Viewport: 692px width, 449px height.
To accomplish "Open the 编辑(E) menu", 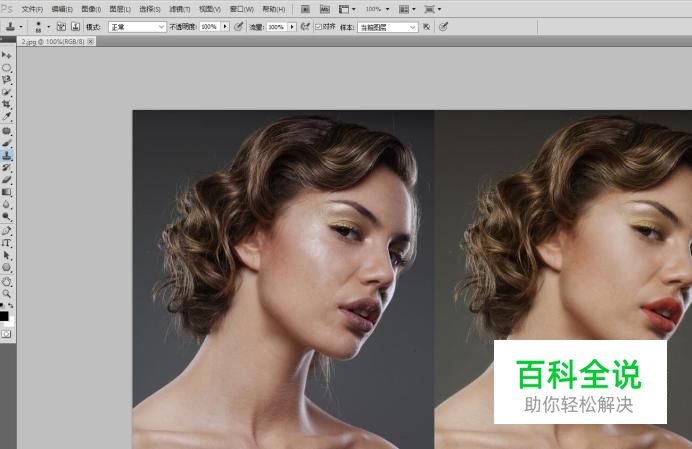I will [x=62, y=9].
